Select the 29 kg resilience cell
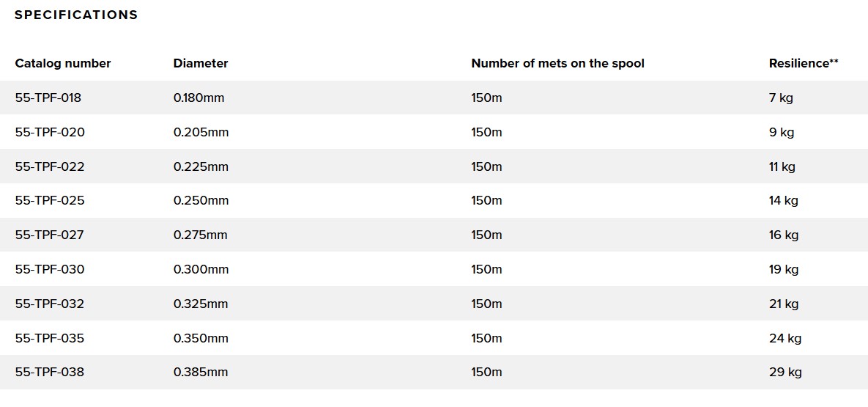Image resolution: width=868 pixels, height=407 pixels. 785,372
